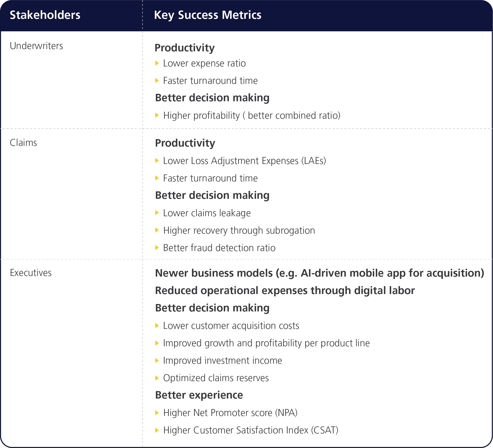Viewport: 493px width, 448px height.
Task: Click the bullet arrow next to Lower claims leakage
Action: pos(157,213)
